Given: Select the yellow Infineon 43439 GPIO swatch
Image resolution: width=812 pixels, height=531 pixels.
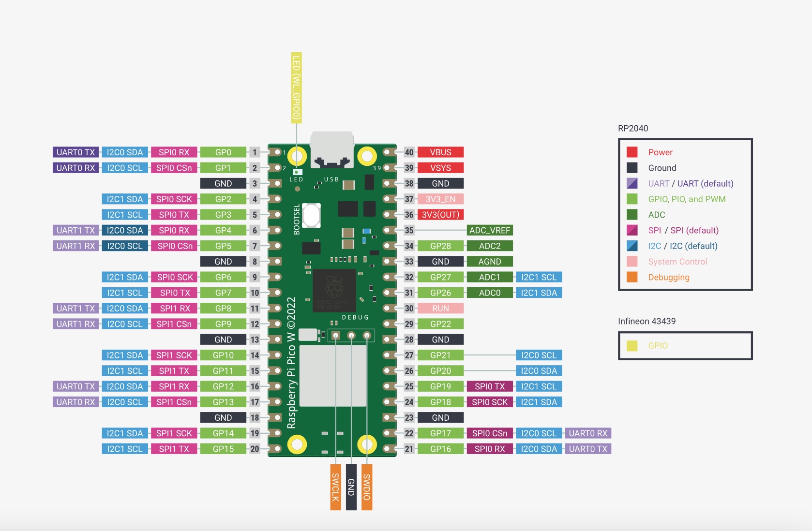Looking at the screenshot, I should [632, 346].
